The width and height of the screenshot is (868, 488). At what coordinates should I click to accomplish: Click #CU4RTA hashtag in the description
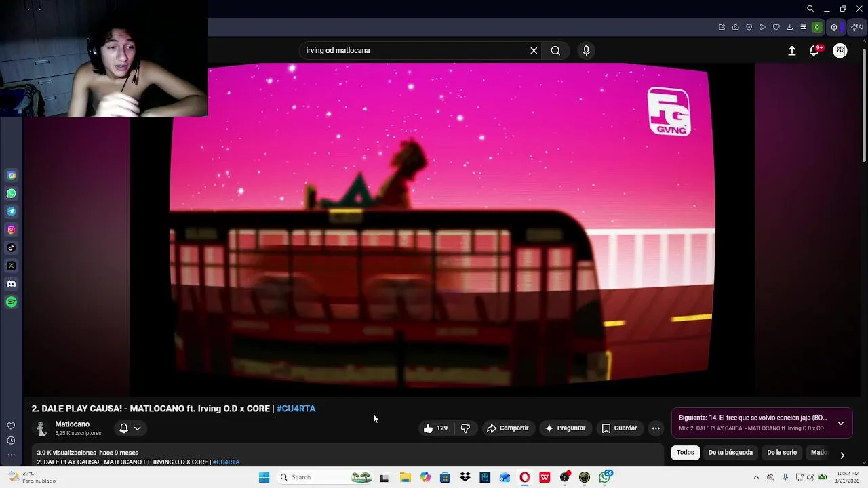(226, 462)
